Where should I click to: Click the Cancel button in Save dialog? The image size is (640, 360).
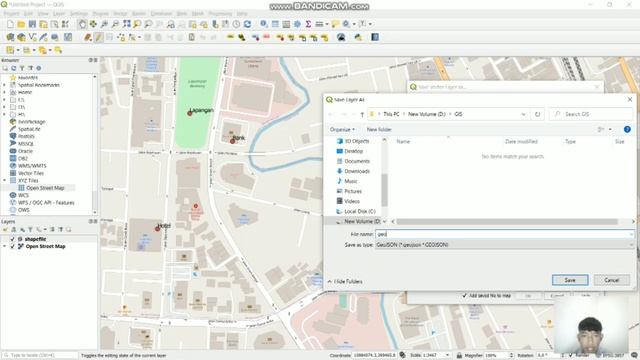(x=612, y=280)
